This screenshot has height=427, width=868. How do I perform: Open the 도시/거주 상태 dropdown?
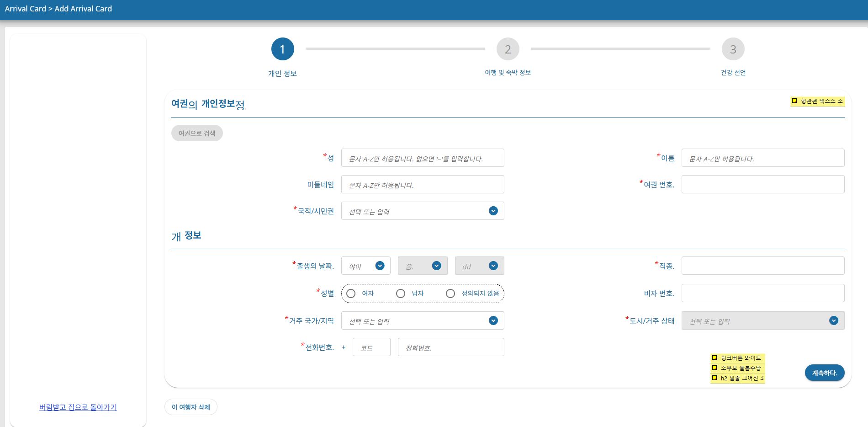[x=833, y=320]
